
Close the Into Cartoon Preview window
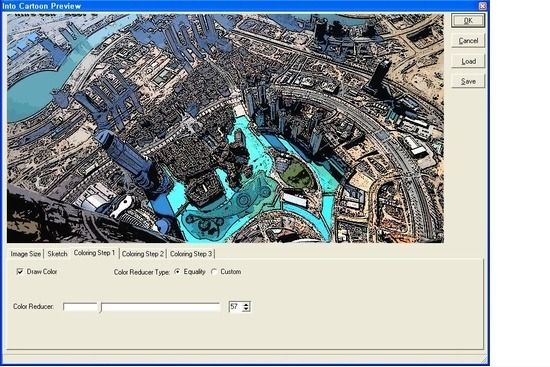click(483, 6)
